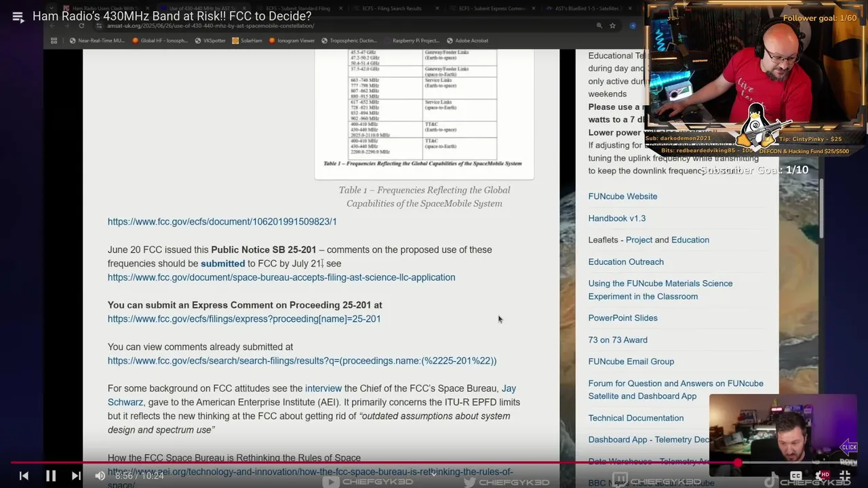Click the browser address bar URL
The image size is (868, 488).
click(x=210, y=26)
